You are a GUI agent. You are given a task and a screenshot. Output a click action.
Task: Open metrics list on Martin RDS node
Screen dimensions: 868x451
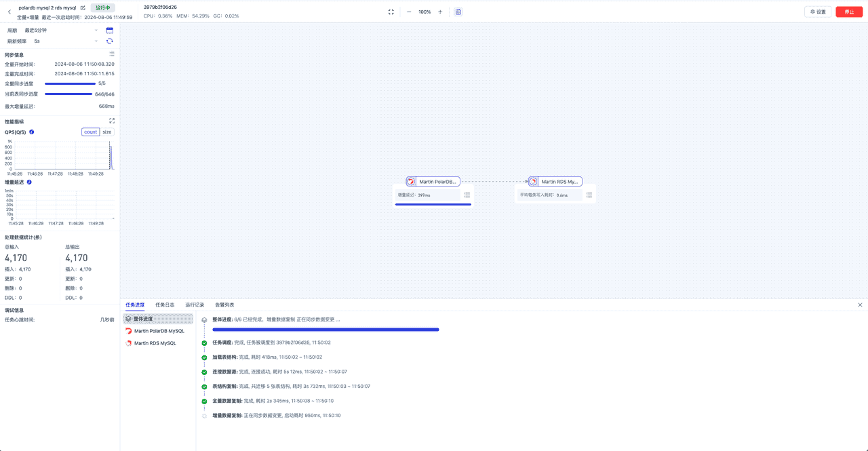point(588,195)
